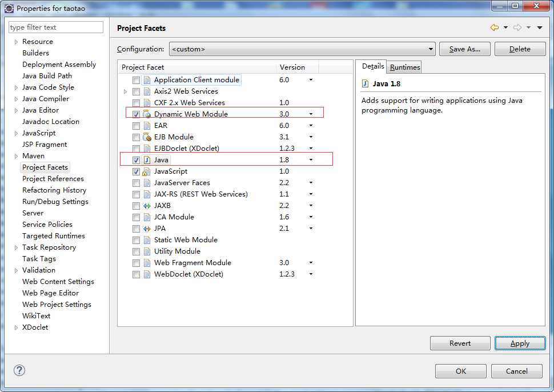This screenshot has height=392, width=554.
Task: Click the Version column header
Action: click(297, 67)
